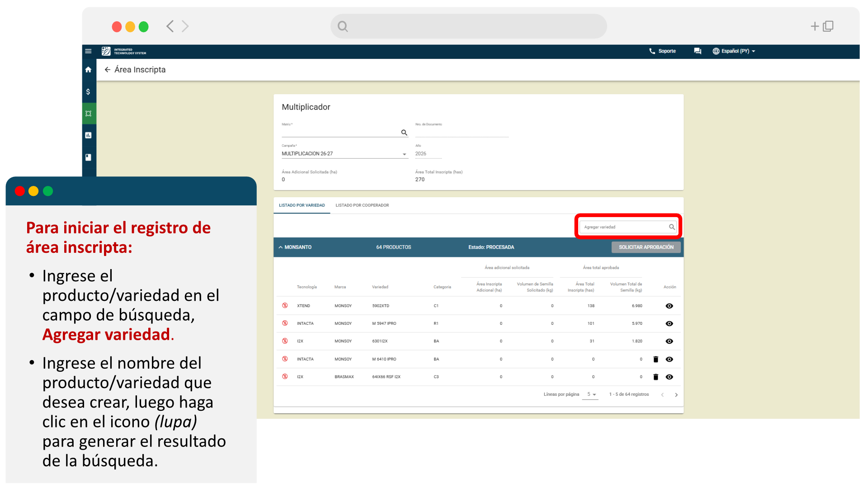View details of M 5947 IPRO row
Viewport: 868px width, 489px height.
670,324
